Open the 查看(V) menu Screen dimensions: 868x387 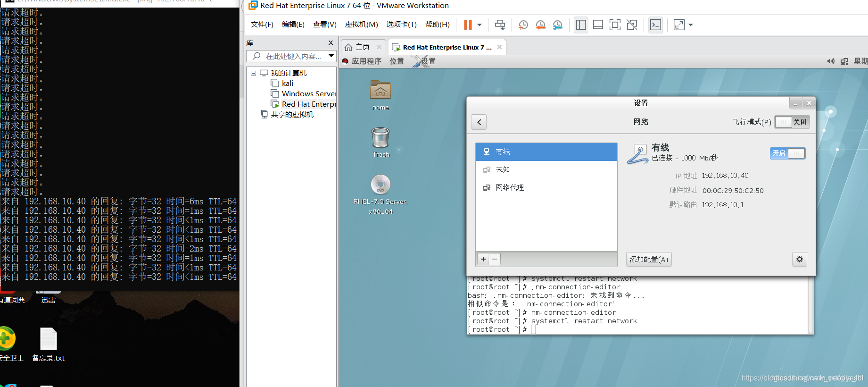pos(324,25)
